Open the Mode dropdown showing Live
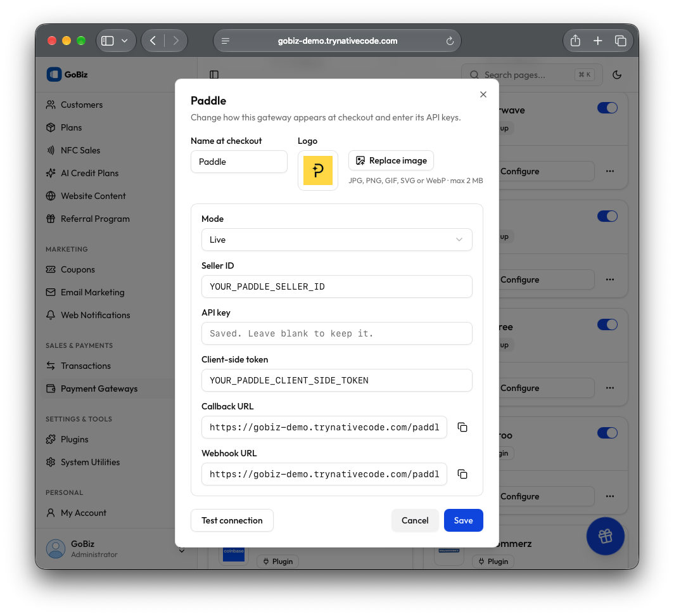Image resolution: width=674 pixels, height=616 pixels. [336, 240]
